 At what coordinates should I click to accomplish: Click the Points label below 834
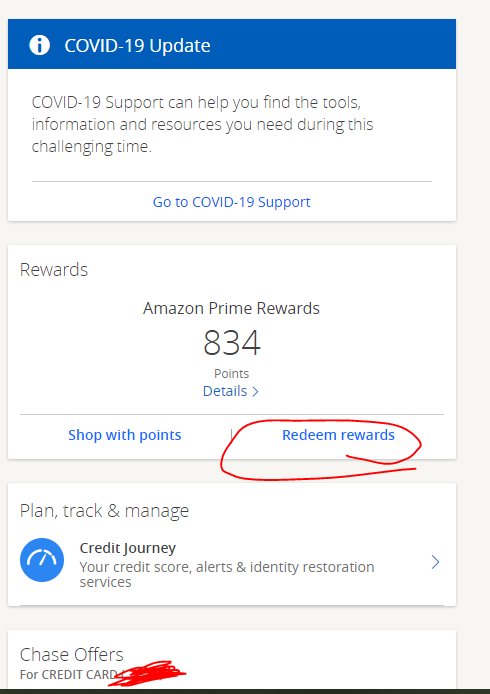coord(231,374)
